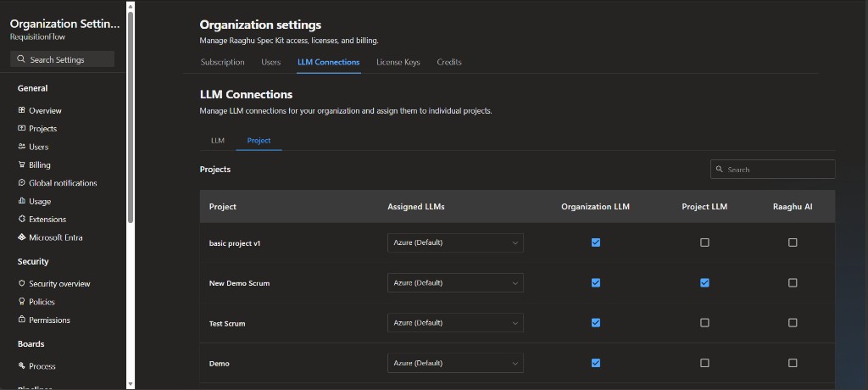The width and height of the screenshot is (868, 390).
Task: Open Assigned LLMs dropdown for basic project v1
Action: [x=455, y=242]
